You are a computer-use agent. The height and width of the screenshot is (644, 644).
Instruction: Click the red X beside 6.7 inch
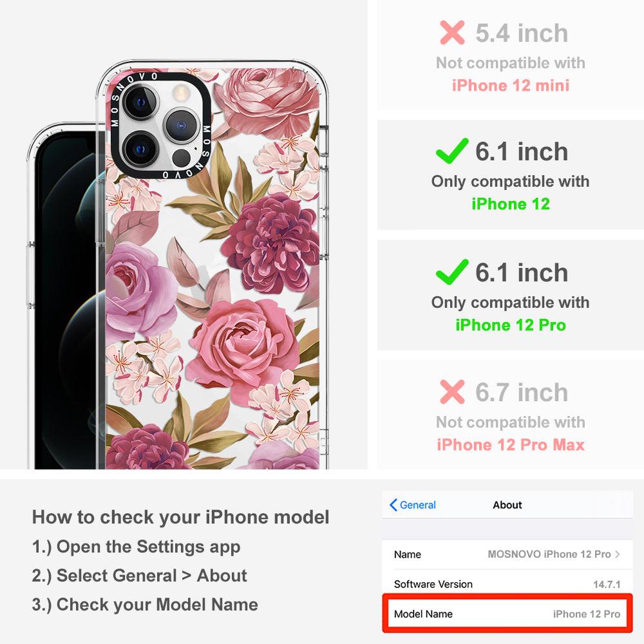tap(452, 392)
